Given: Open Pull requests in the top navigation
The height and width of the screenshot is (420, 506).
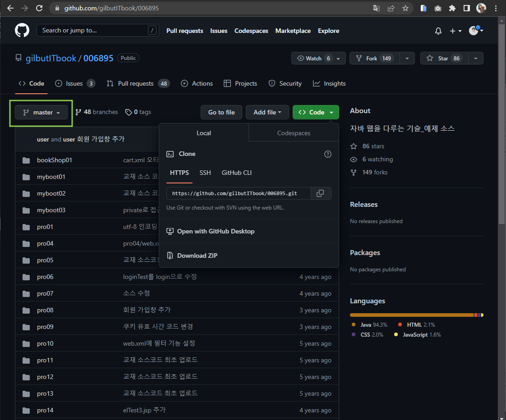Looking at the screenshot, I should coord(184,31).
